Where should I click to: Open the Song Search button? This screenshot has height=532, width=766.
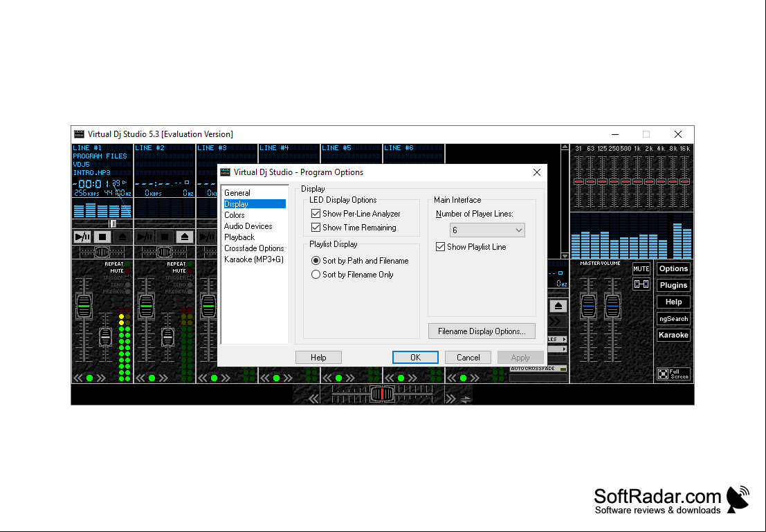point(674,318)
